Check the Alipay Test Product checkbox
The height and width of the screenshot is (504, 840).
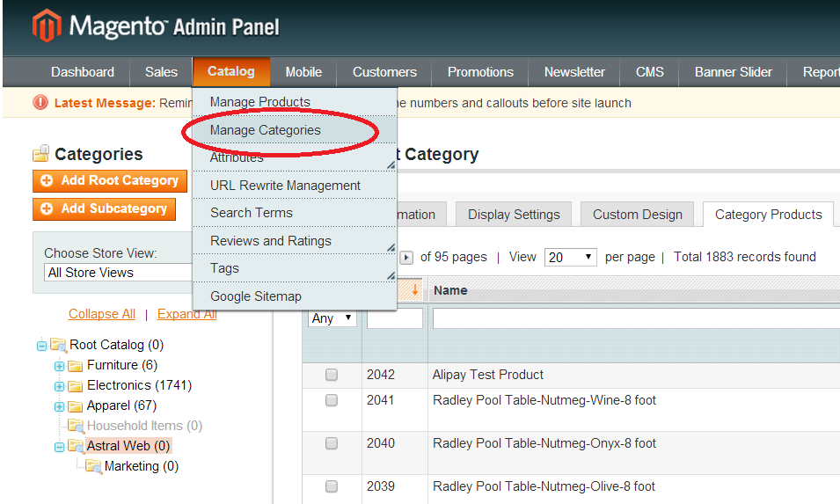332,375
